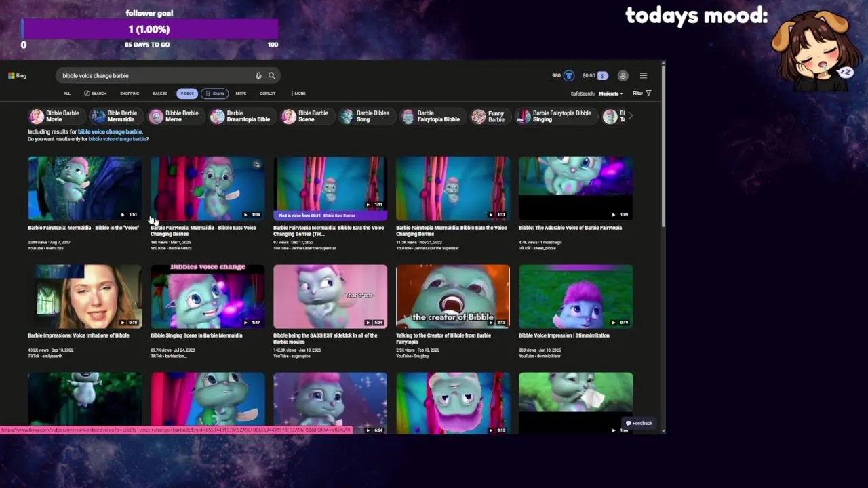Open the account profile icon

point(623,75)
